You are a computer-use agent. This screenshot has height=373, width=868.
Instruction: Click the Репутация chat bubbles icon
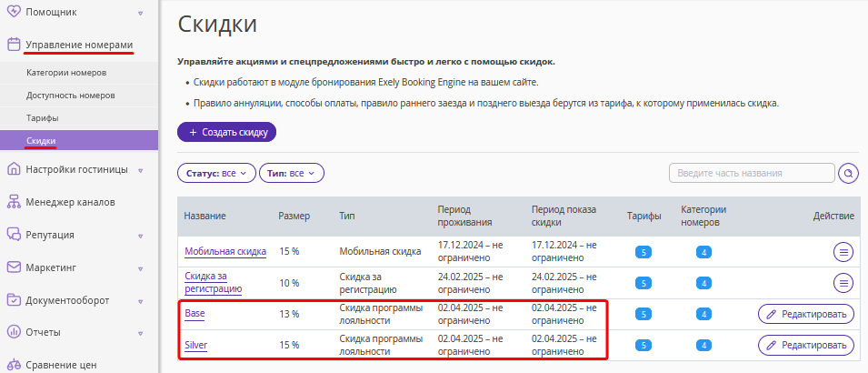(14, 235)
